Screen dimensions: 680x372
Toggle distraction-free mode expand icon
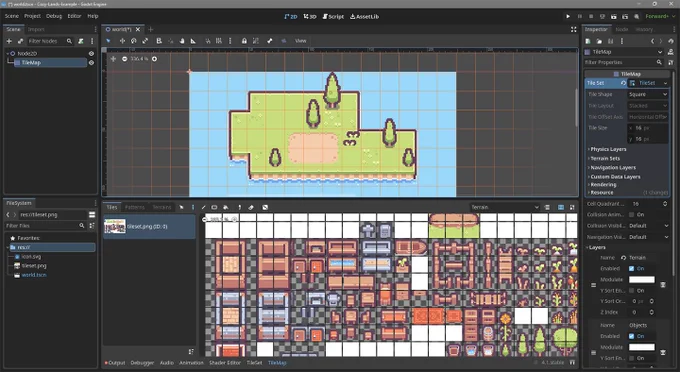tap(573, 29)
